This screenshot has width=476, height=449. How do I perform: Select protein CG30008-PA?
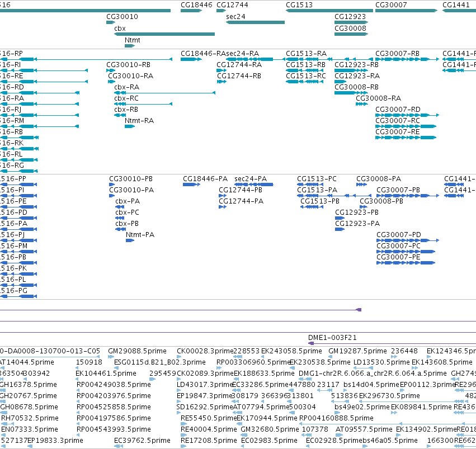(379, 179)
